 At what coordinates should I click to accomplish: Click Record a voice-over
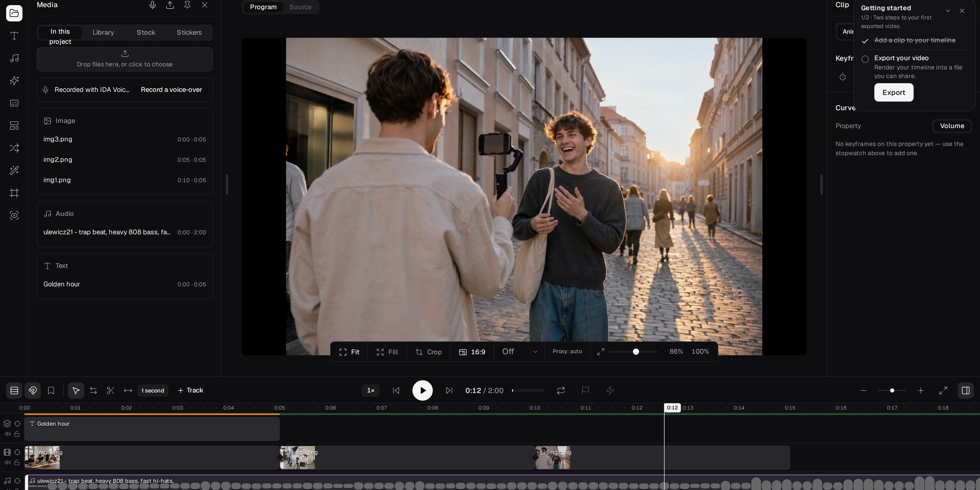(x=171, y=90)
